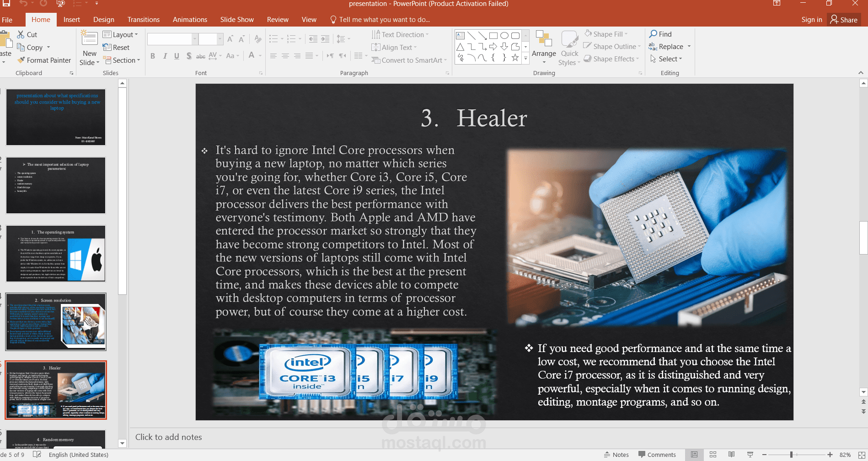Toggle Center alignment for paragraph
The image size is (868, 461).
[x=285, y=56]
